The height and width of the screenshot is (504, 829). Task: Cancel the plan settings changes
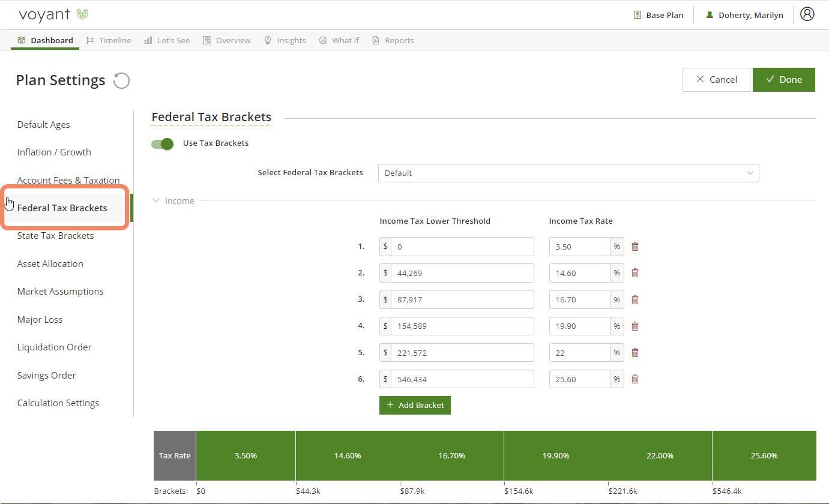coord(716,80)
